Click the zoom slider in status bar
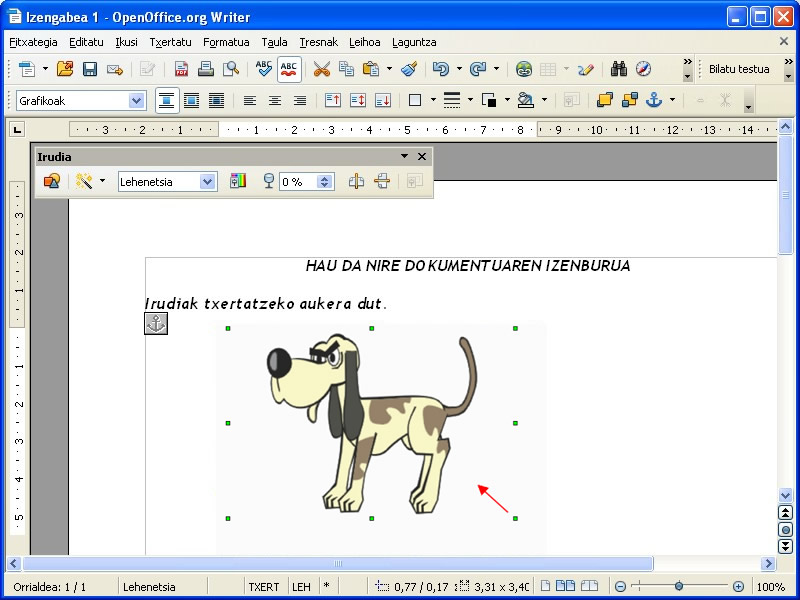Image resolution: width=800 pixels, height=600 pixels. tap(679, 587)
